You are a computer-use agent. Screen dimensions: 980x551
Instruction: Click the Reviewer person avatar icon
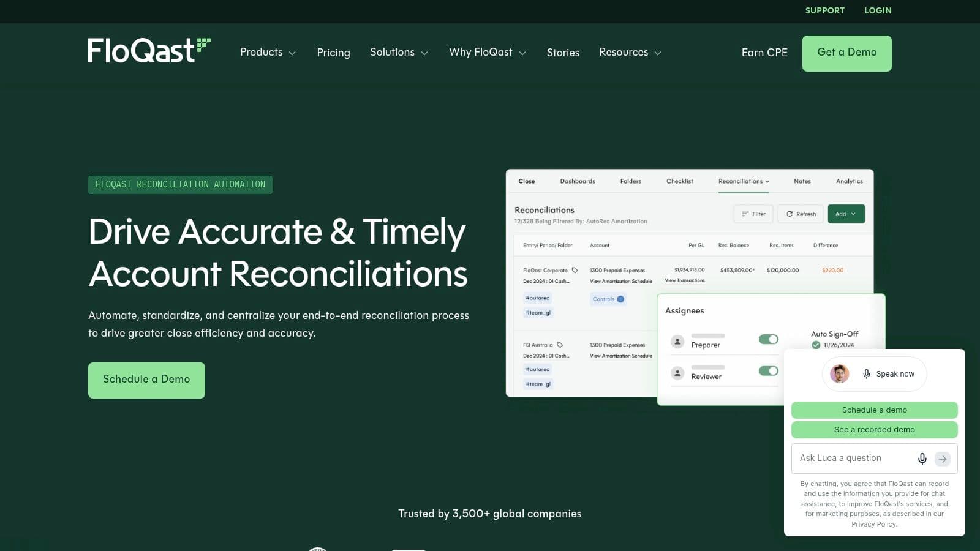coord(677,373)
